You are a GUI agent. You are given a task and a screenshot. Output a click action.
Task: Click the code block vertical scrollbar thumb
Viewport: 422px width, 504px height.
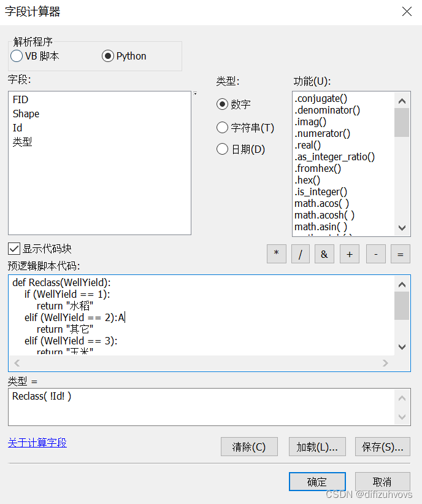pos(402,306)
